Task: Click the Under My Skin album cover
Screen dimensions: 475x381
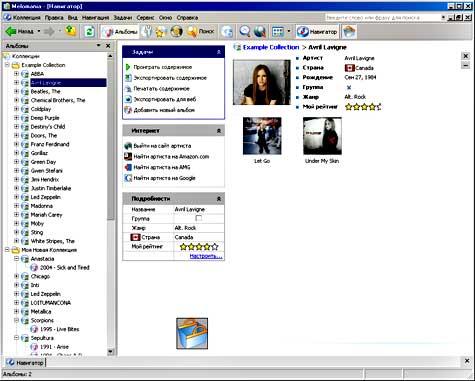Action: click(322, 136)
